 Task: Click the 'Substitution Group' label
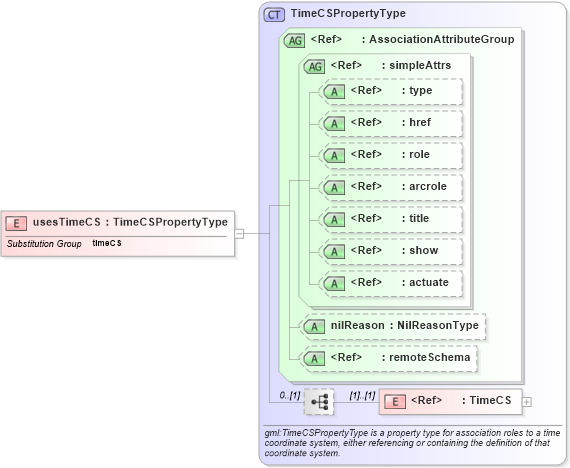tap(44, 244)
